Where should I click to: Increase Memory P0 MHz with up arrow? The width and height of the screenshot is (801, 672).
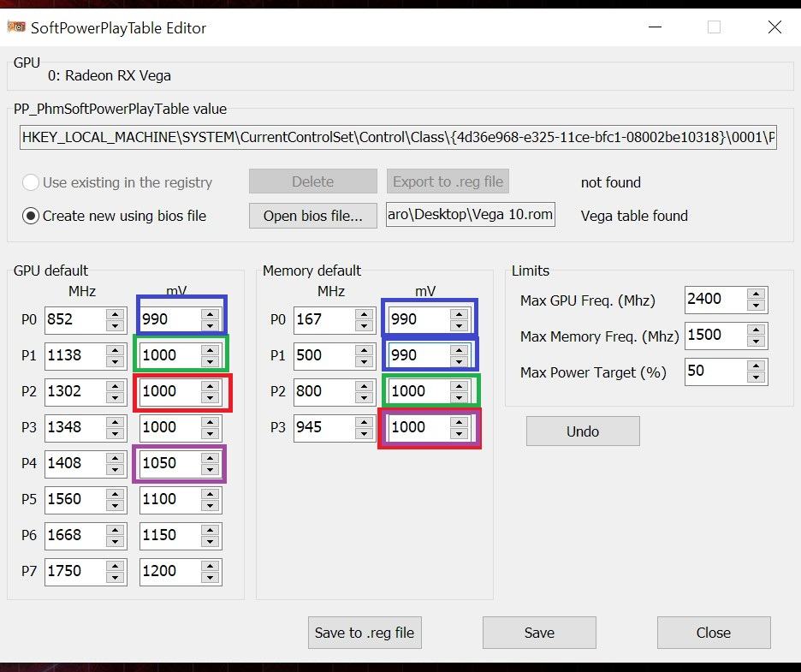point(365,314)
